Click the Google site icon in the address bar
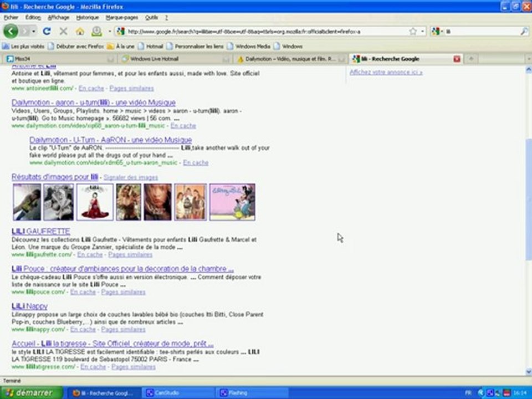 click(x=120, y=31)
